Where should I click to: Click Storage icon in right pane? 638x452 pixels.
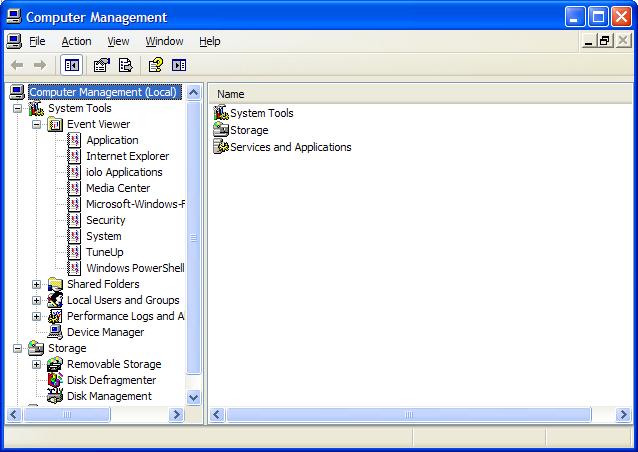(221, 130)
